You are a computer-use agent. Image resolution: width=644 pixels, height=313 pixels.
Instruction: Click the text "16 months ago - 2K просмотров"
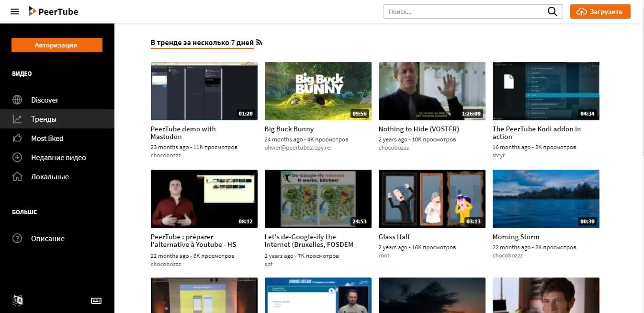[534, 147]
